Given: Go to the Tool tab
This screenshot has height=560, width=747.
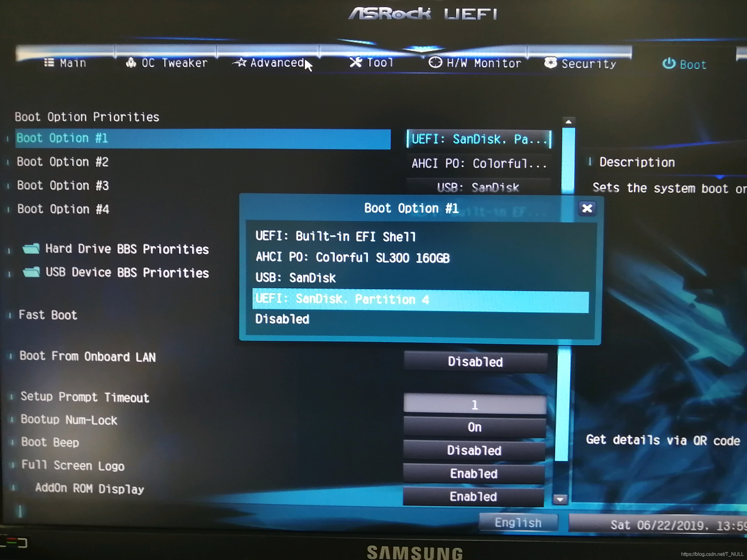Looking at the screenshot, I should click(x=371, y=62).
